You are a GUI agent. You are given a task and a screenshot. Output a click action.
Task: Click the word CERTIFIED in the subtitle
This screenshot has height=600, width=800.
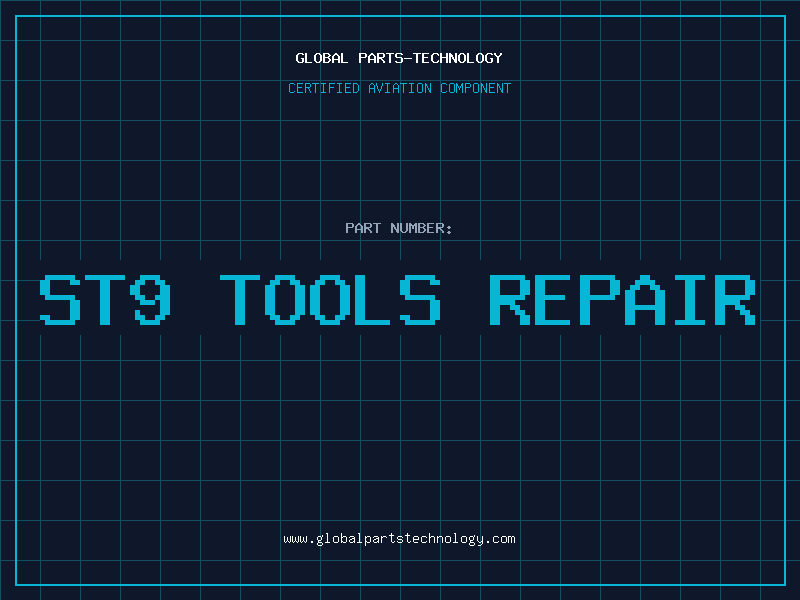click(x=325, y=88)
